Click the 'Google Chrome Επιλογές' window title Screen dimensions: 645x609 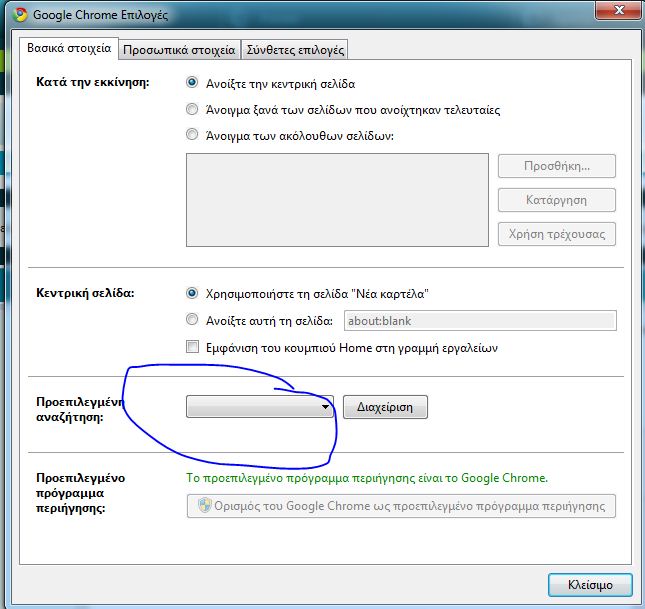tap(100, 15)
